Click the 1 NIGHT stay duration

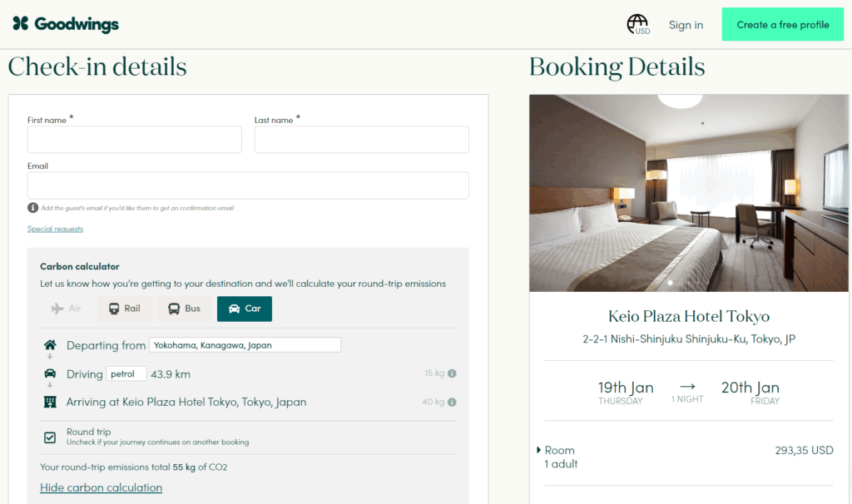687,399
